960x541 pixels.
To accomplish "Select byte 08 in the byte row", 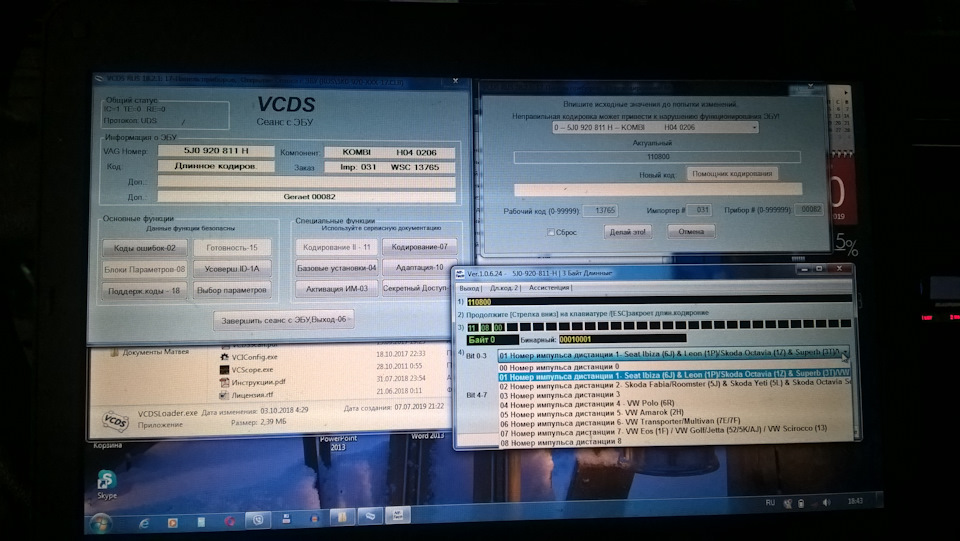I will [486, 327].
